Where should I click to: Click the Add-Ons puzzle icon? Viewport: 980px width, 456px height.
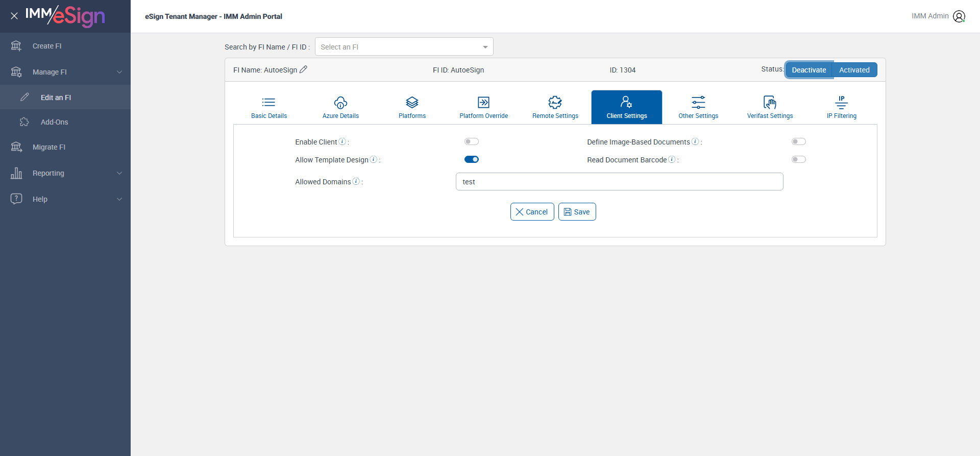[24, 122]
